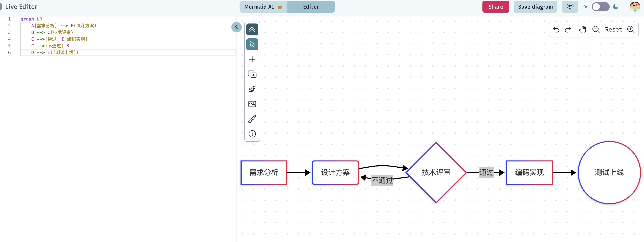Select the 编码实现 node
644x242 pixels.
point(529,173)
